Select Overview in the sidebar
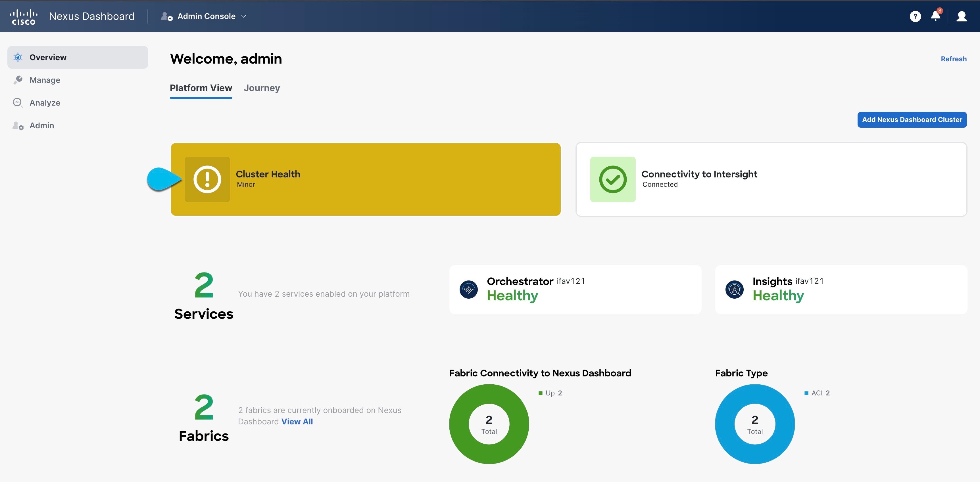980x482 pixels. point(78,57)
